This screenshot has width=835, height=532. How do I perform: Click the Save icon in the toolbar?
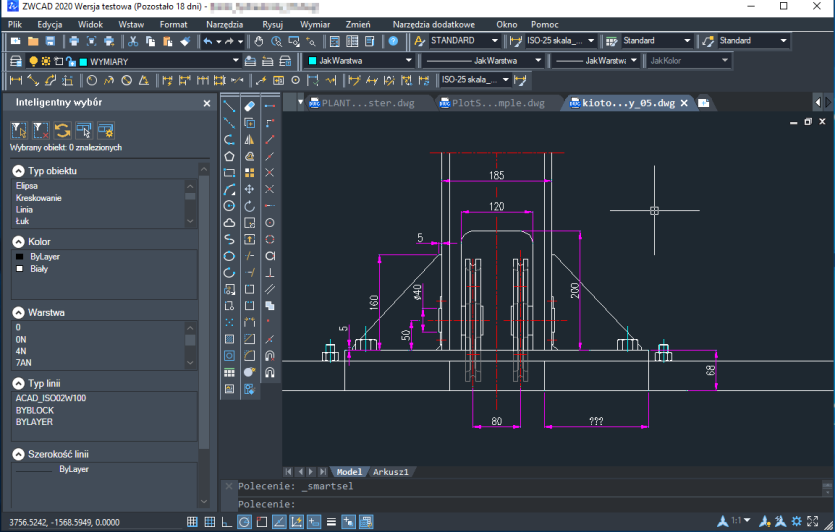click(50, 41)
